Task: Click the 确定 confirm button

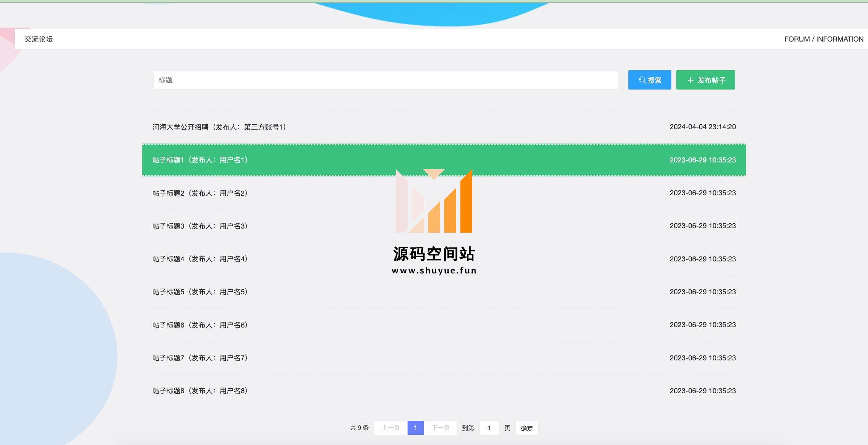Action: pyautogui.click(x=527, y=428)
